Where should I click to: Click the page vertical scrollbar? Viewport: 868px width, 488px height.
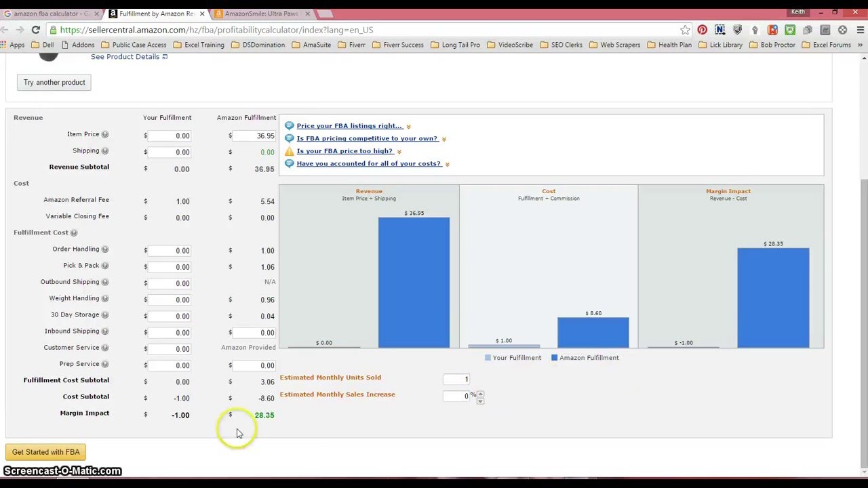pos(863,323)
